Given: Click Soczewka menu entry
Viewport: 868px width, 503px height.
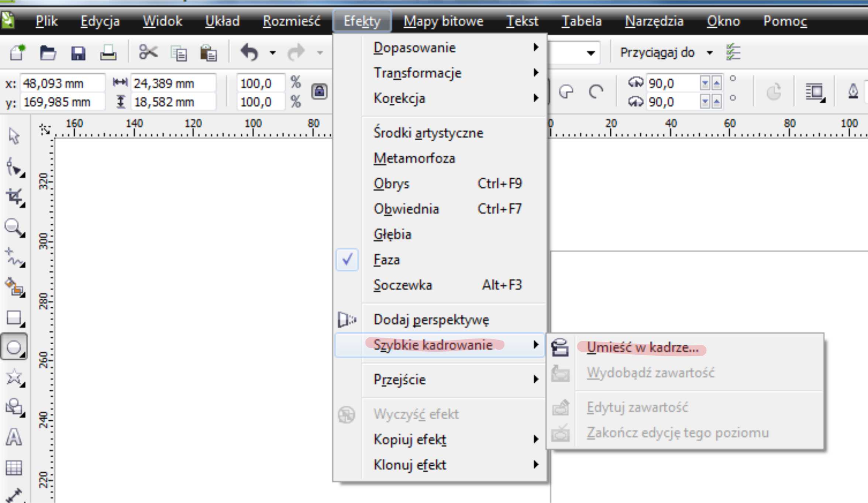Looking at the screenshot, I should coord(403,285).
